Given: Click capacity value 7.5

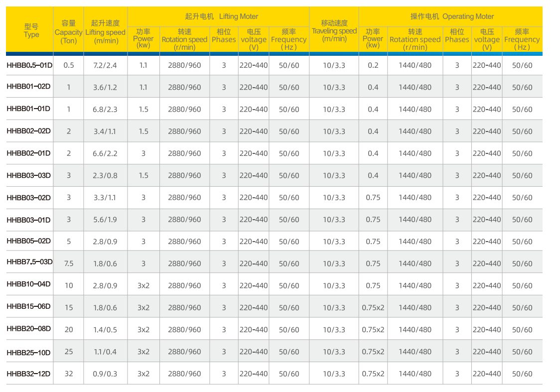Looking at the screenshot, I should click(69, 264).
